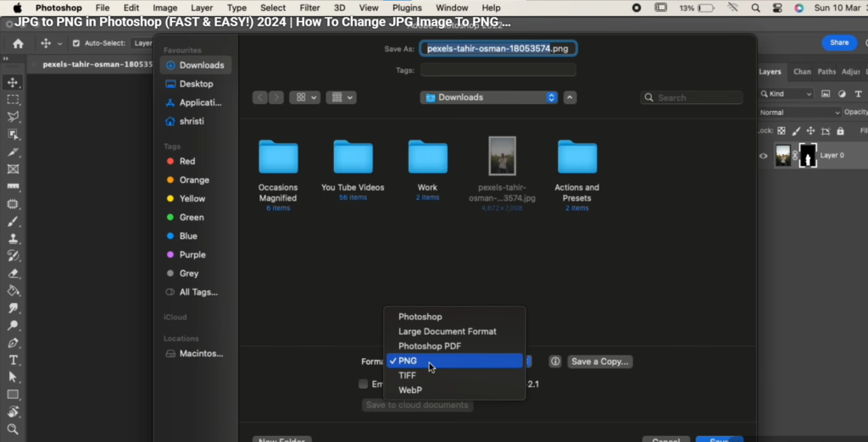Click the Cancel button
Screen dimensions: 868x442
666,439
